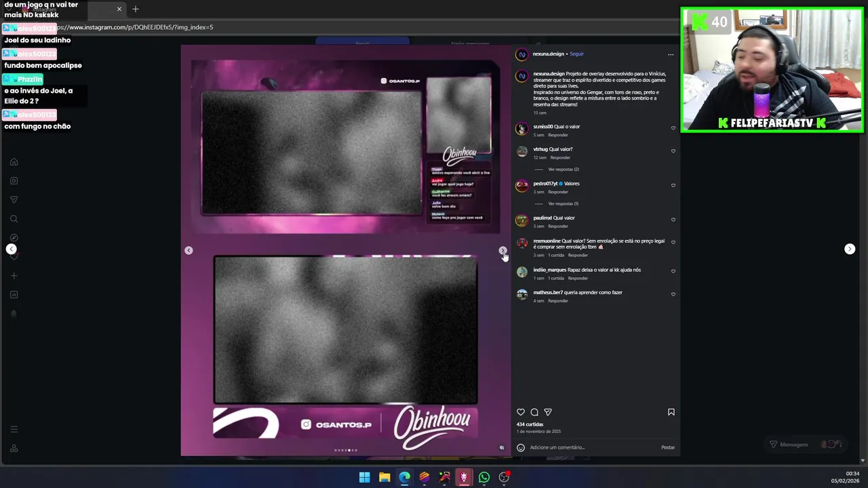Screen dimensions: 868x488
Task: Click nexuna.design avatar beside the caption
Action: pos(521,76)
